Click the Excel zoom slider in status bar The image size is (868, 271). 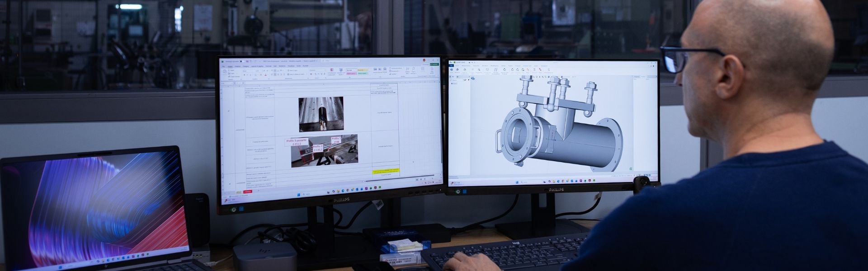coord(433,178)
